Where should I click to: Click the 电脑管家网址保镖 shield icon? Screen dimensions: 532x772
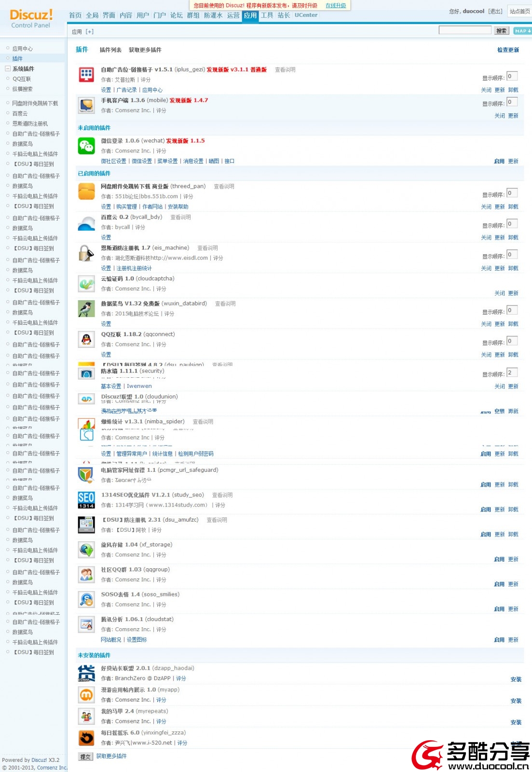[86, 475]
